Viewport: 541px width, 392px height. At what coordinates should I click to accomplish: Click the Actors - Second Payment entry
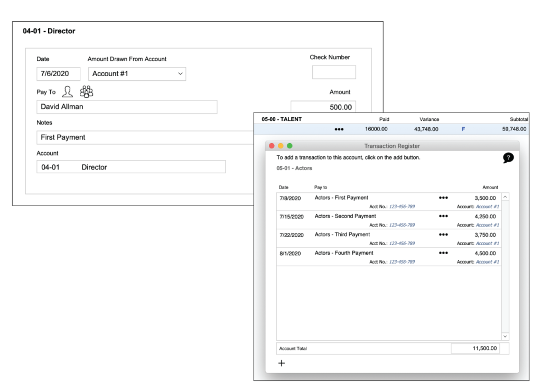(345, 216)
